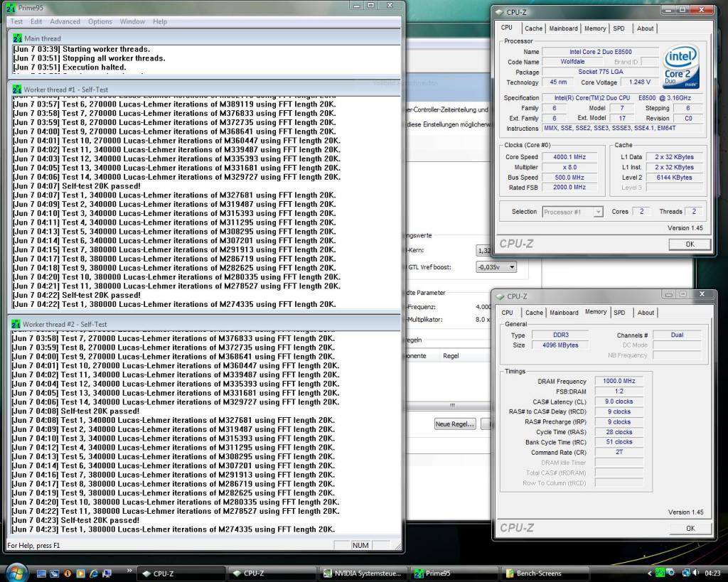Click OK in the top CPU-Z window
This screenshot has height=582, width=728.
(690, 244)
